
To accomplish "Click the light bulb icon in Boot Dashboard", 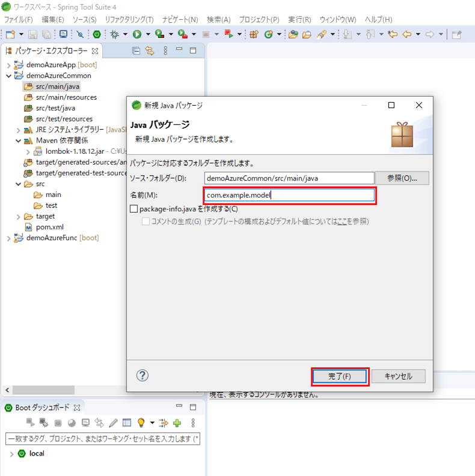I will [141, 423].
